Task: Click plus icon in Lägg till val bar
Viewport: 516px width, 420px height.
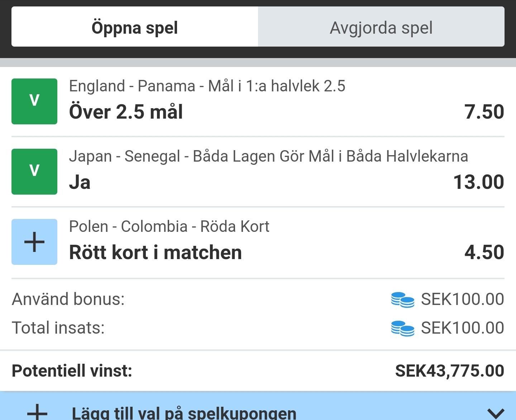Action: pyautogui.click(x=37, y=412)
